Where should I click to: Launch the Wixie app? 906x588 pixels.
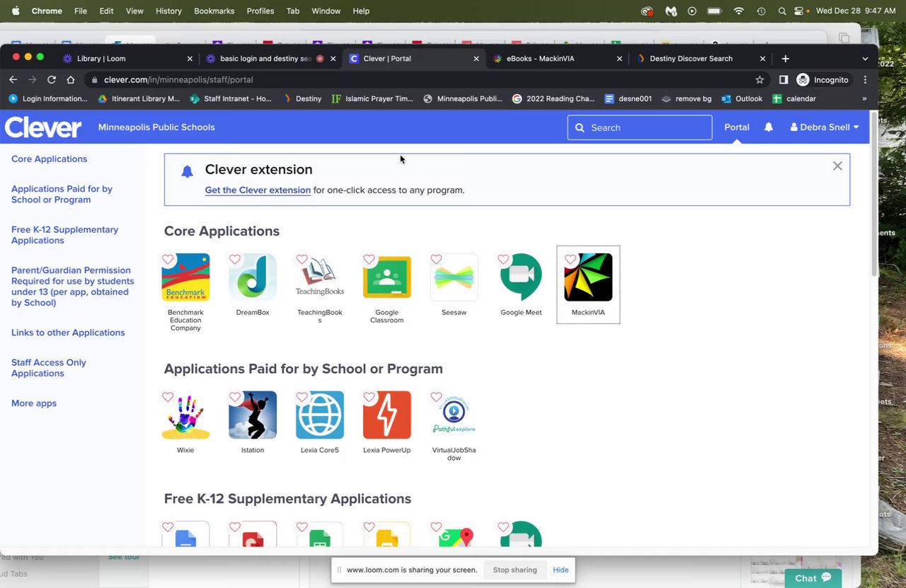(x=185, y=415)
